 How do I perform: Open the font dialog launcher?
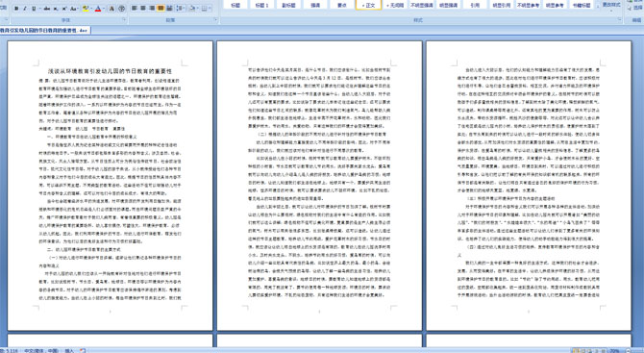pos(124,20)
